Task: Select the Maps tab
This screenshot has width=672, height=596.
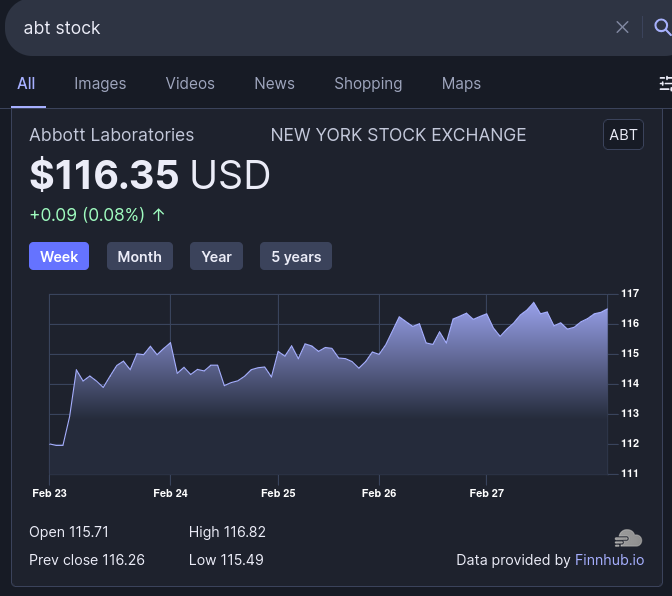Action: [x=461, y=84]
